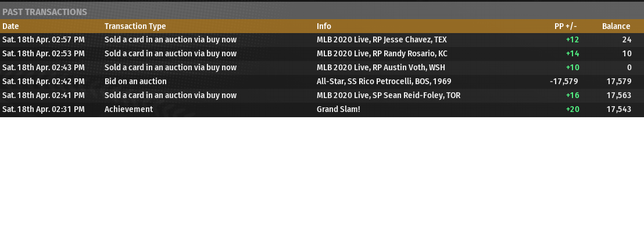
Task: Select the "Bid on an auction" transaction type
Action: pos(135,82)
